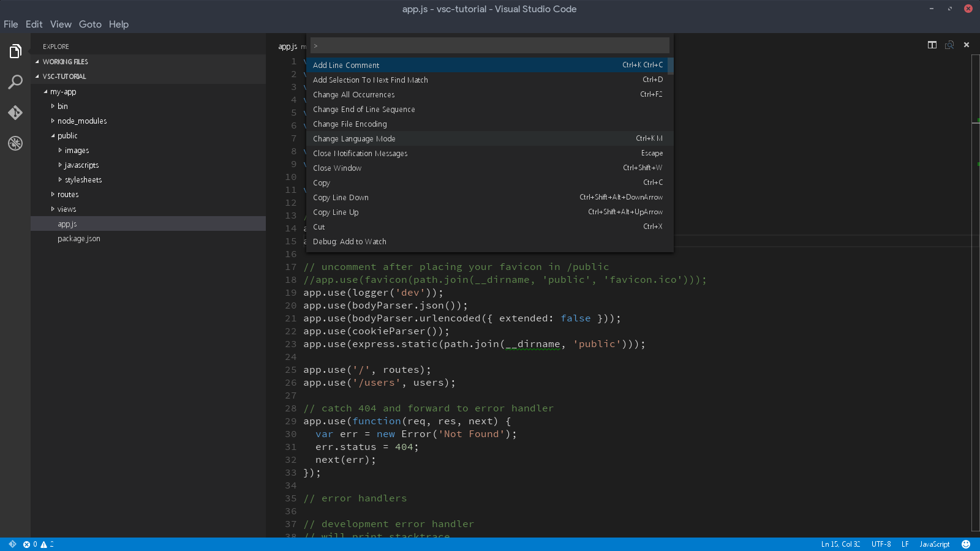
Task: Click the open preview/changes editor icon
Action: 949,45
